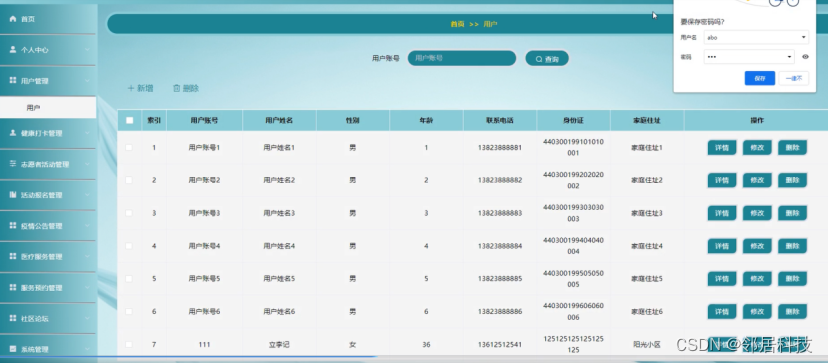Click 一律不 in the password popup
Screen dimensions: 828x363
point(794,78)
